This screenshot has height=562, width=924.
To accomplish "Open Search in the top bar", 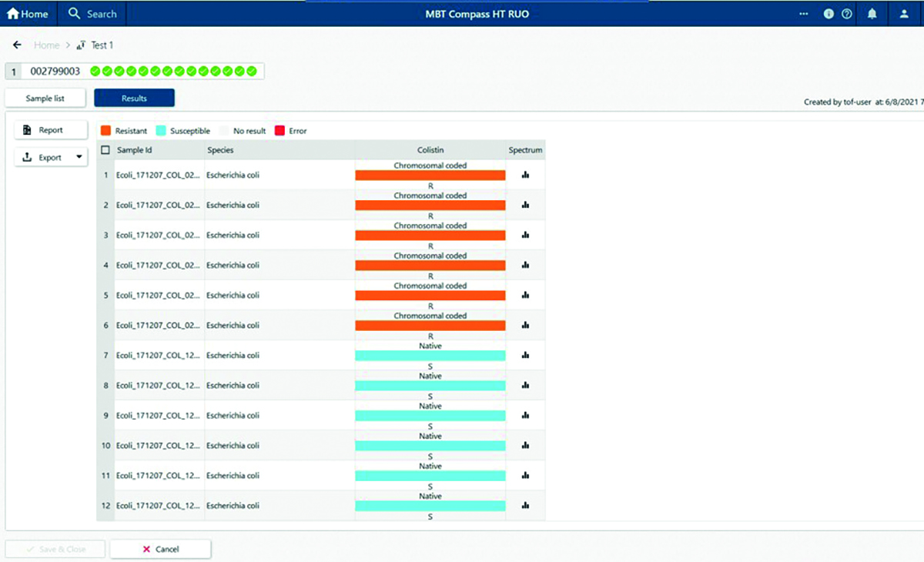I will 92,14.
